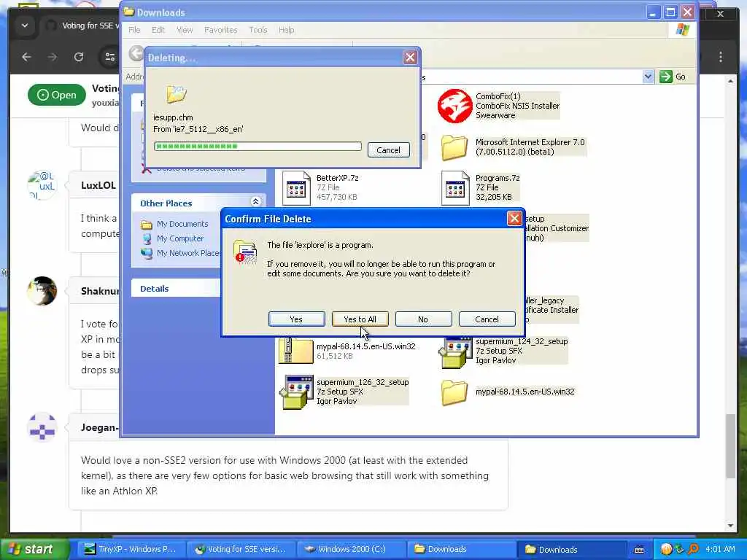Cancel the Confirm File Delete dialog

pos(487,319)
